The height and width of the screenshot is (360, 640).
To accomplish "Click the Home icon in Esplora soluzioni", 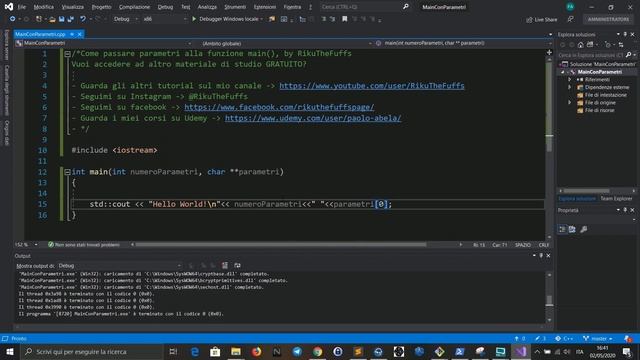I will coord(580,44).
